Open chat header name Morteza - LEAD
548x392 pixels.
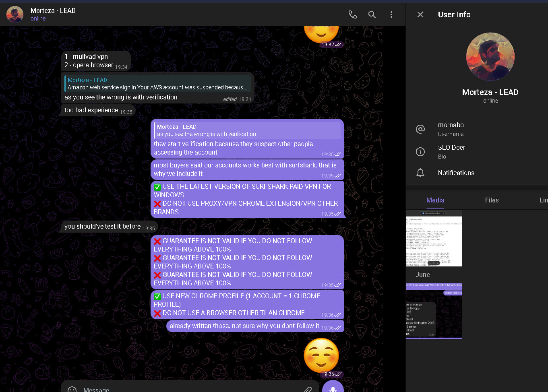pyautogui.click(x=53, y=10)
